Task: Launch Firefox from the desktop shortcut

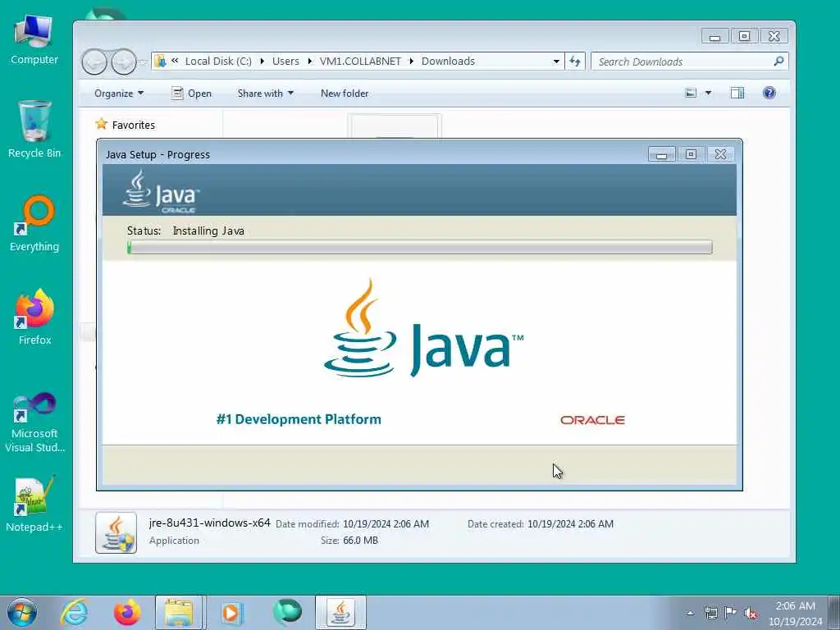Action: pyautogui.click(x=34, y=317)
